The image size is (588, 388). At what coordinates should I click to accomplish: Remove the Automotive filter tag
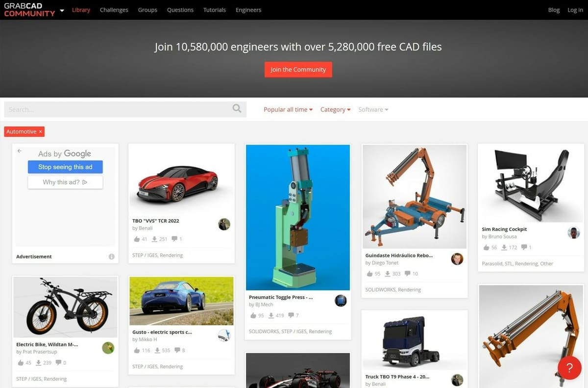(x=41, y=131)
